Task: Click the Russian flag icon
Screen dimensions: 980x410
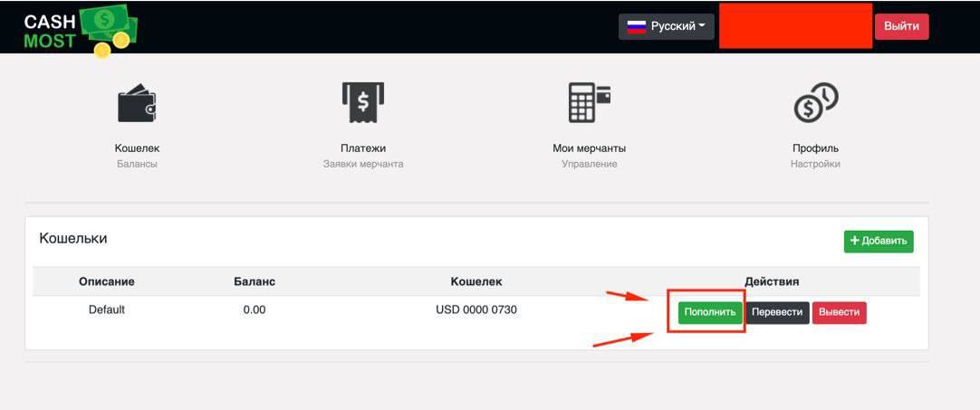Action: click(636, 27)
